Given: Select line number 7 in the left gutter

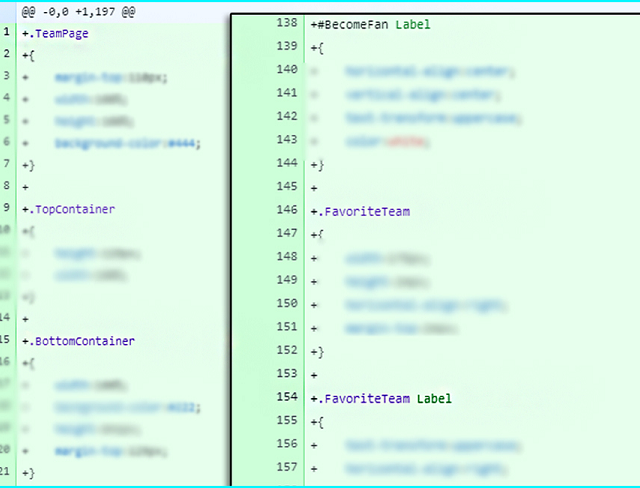Looking at the screenshot, I should pyautogui.click(x=7, y=164).
